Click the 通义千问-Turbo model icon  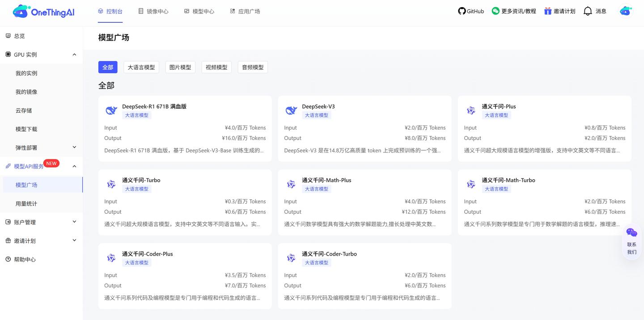[x=111, y=184]
